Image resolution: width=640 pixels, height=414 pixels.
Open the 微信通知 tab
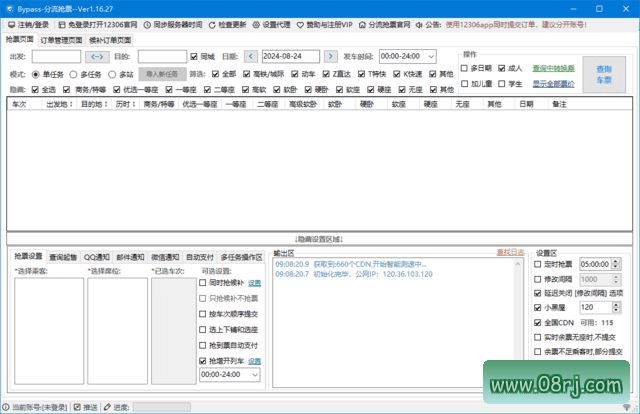(165, 257)
